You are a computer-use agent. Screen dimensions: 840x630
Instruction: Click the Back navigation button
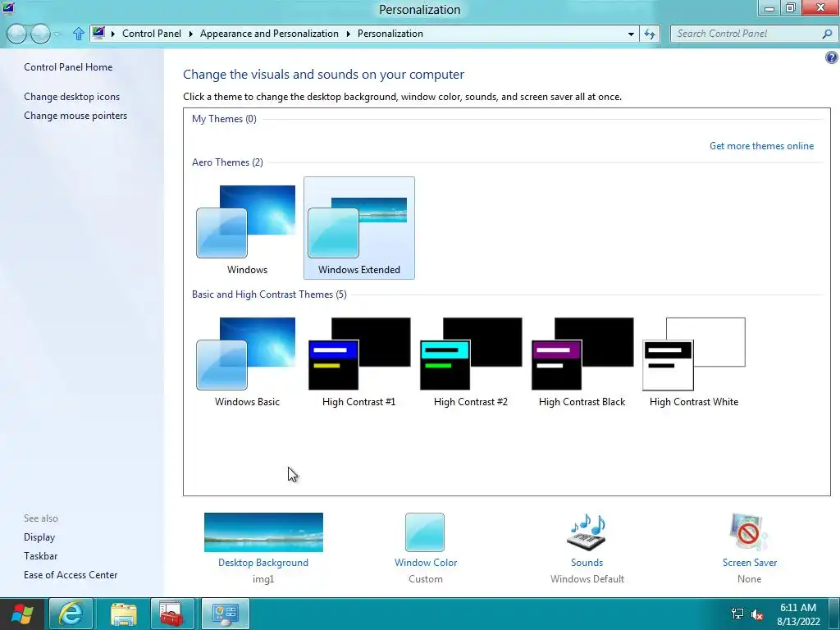click(16, 34)
